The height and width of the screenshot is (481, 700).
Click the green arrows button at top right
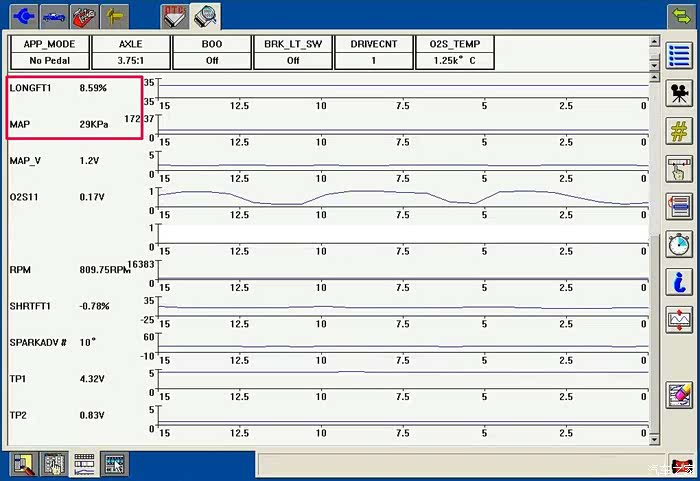[682, 15]
